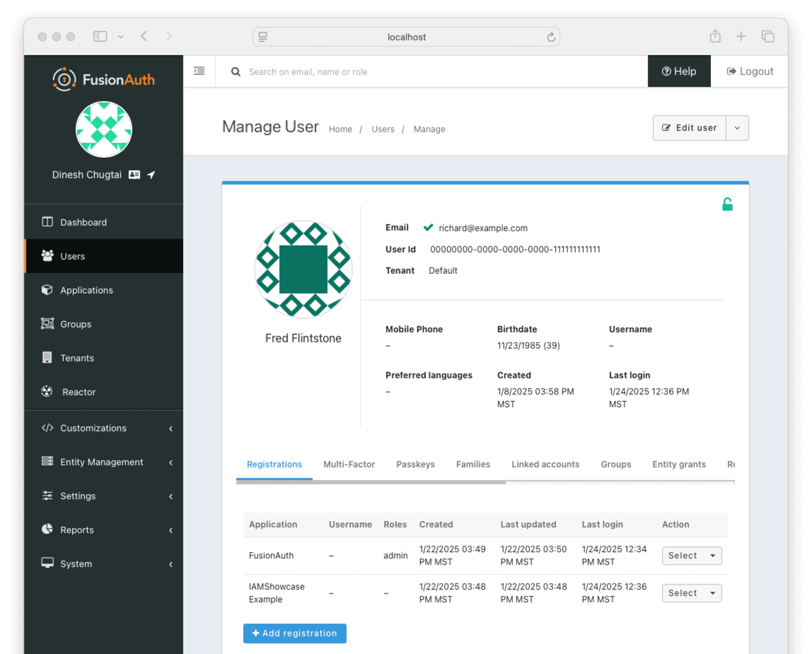
Task: Sort by Application column header
Action: 273,524
